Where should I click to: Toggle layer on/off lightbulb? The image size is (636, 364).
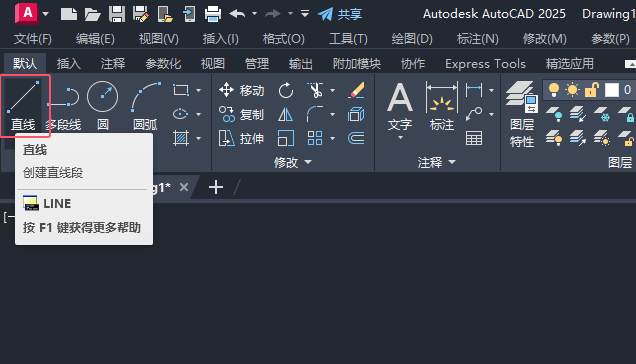pos(554,90)
